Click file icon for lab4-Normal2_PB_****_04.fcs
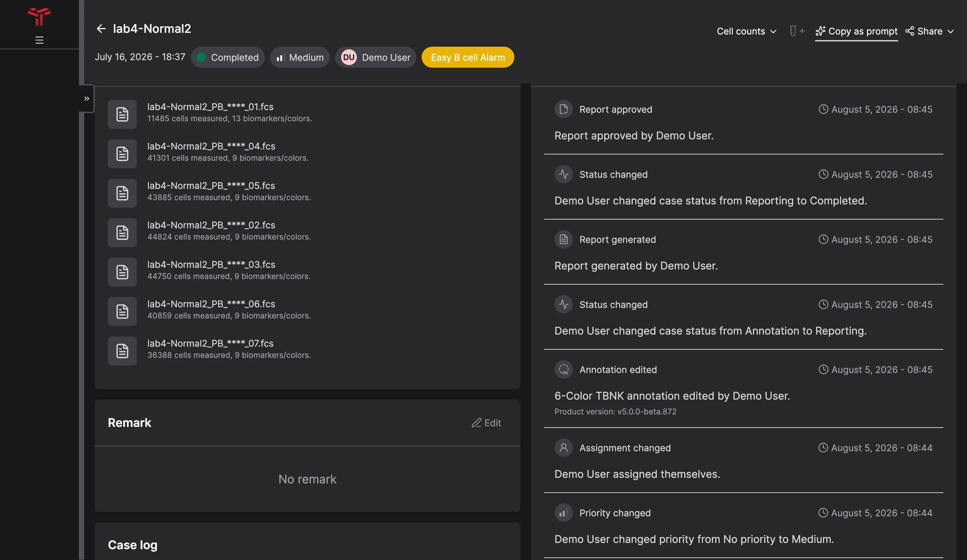The height and width of the screenshot is (560, 967). (x=122, y=154)
